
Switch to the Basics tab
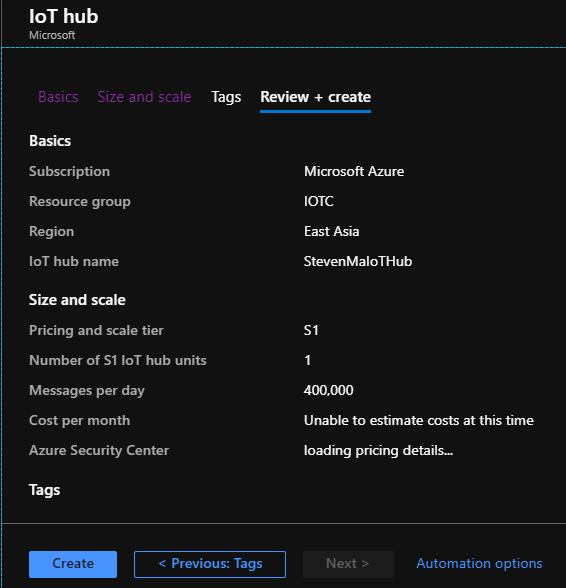(x=58, y=97)
